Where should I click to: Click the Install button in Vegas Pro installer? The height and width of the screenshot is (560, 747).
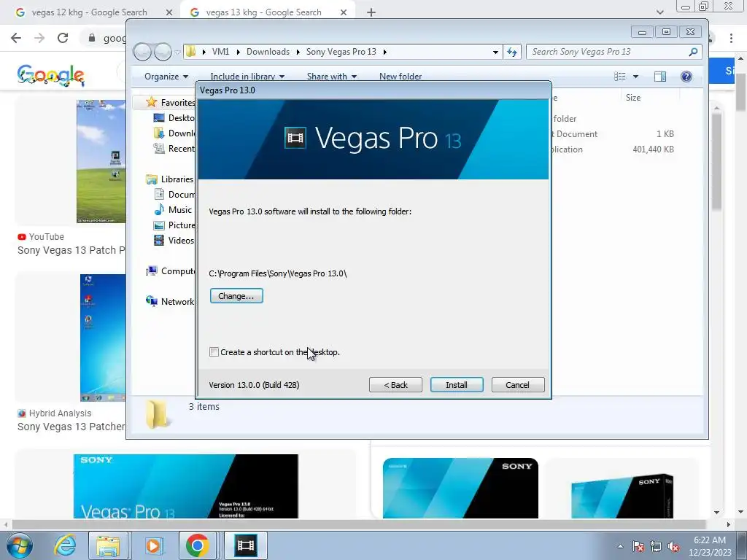click(457, 385)
